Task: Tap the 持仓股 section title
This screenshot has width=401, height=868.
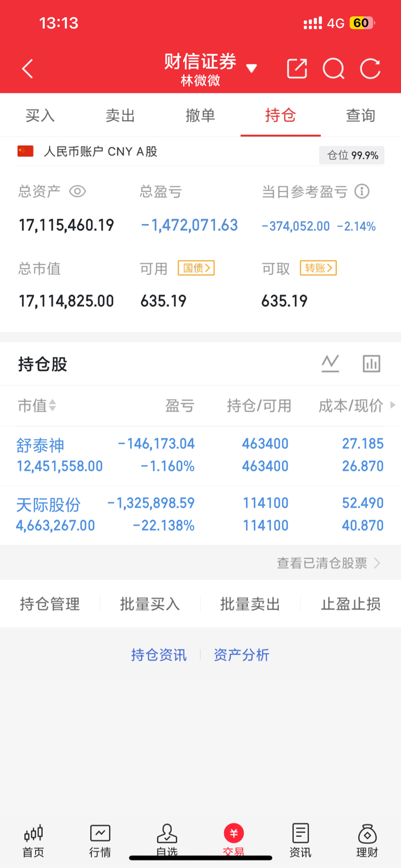Action: click(43, 364)
